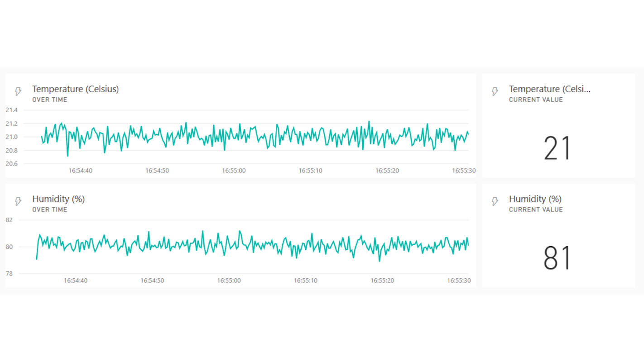Open the Humidity (%) current value title
Screen dimensions: 644x362
coord(535,199)
